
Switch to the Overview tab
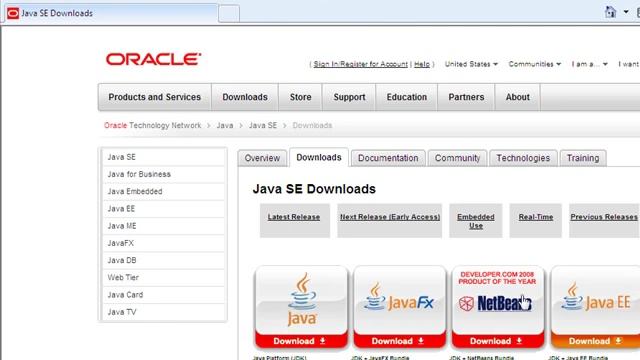(262, 158)
